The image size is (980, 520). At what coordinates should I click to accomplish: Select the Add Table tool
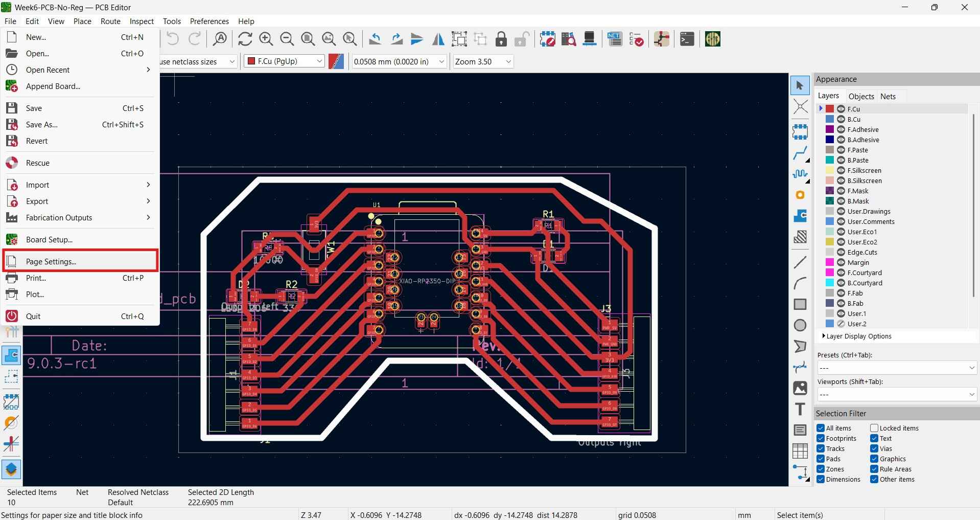(x=800, y=451)
